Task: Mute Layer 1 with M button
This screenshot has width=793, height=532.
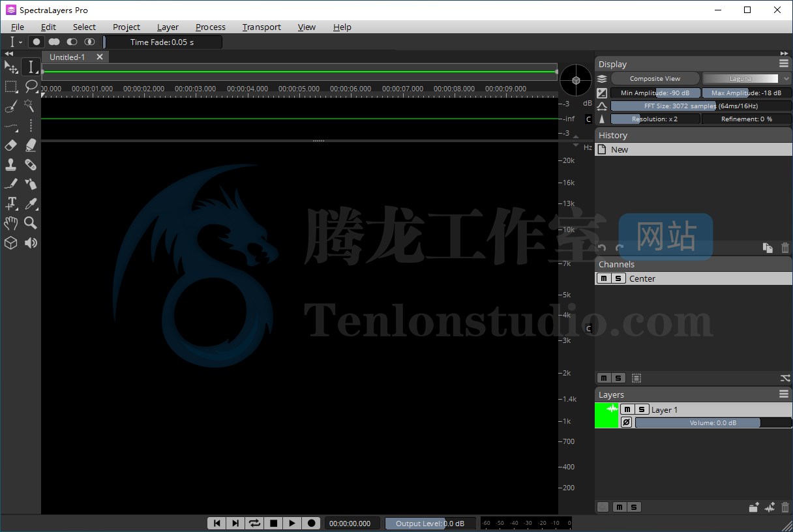Action: pyautogui.click(x=627, y=409)
